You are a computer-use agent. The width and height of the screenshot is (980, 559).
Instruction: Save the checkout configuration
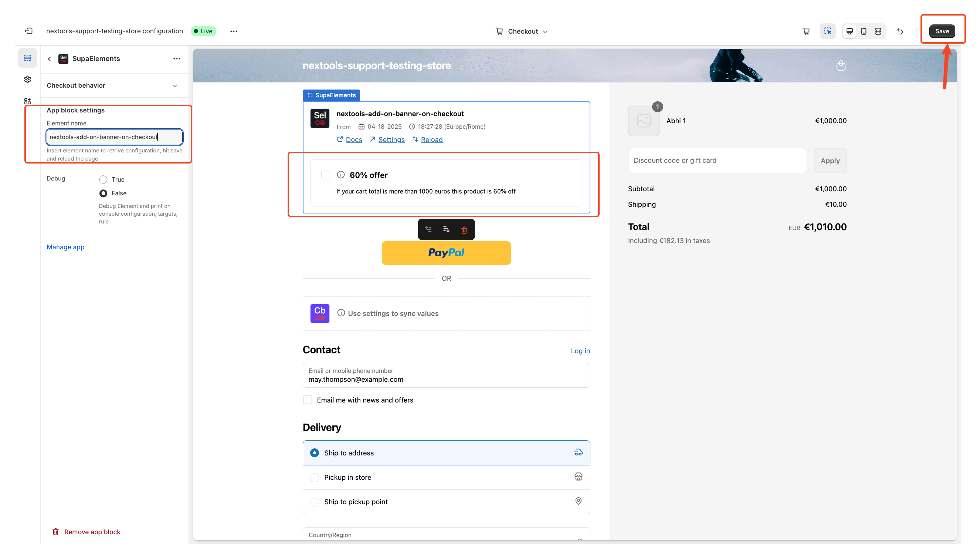coord(942,31)
